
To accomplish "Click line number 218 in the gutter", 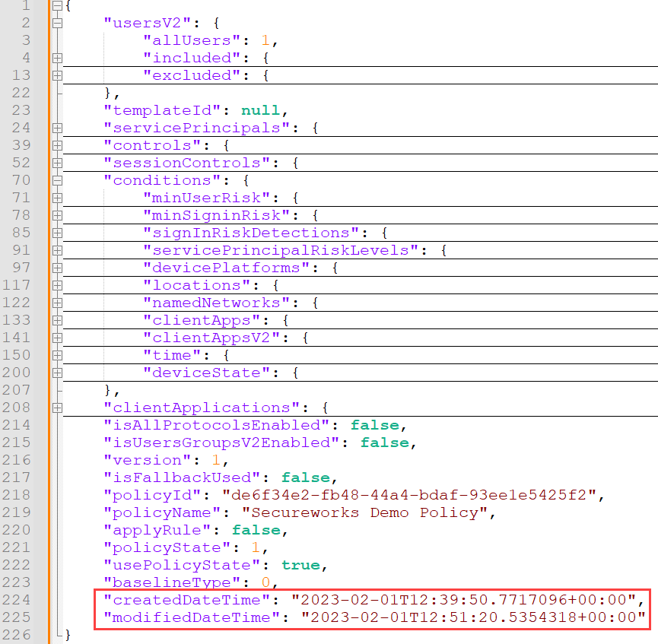I will (17, 495).
